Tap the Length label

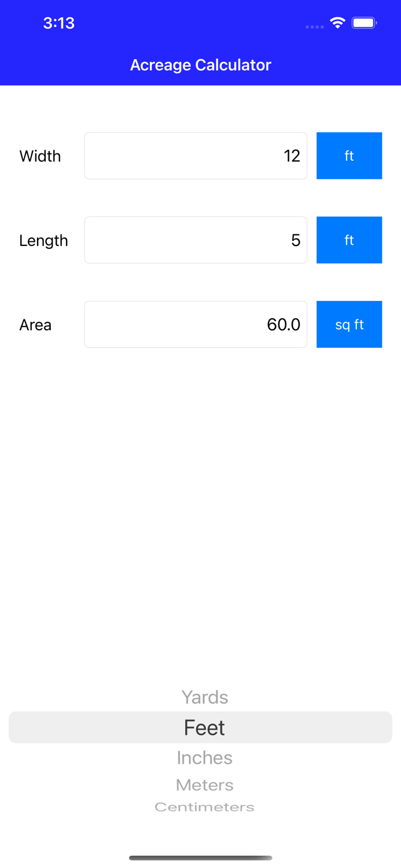click(43, 240)
